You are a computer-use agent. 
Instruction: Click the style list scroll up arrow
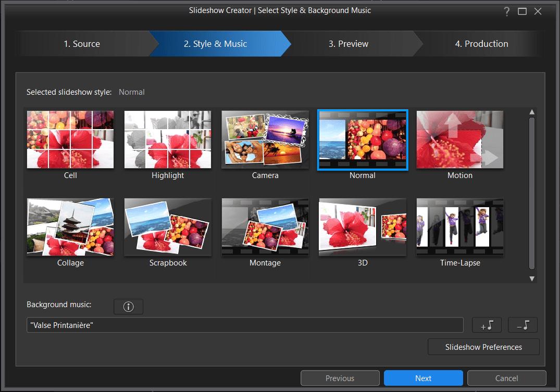pos(532,112)
